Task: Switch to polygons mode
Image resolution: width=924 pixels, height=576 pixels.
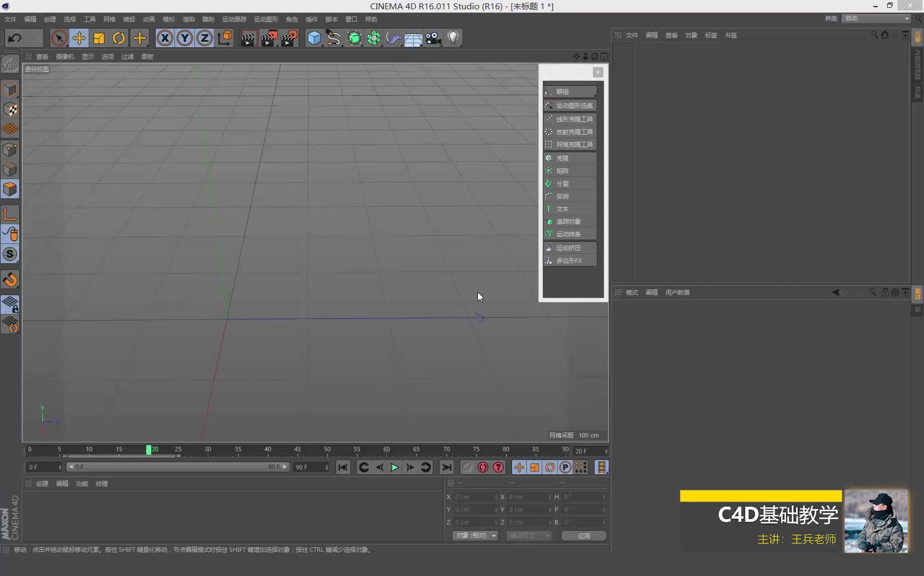Action: pyautogui.click(x=10, y=189)
